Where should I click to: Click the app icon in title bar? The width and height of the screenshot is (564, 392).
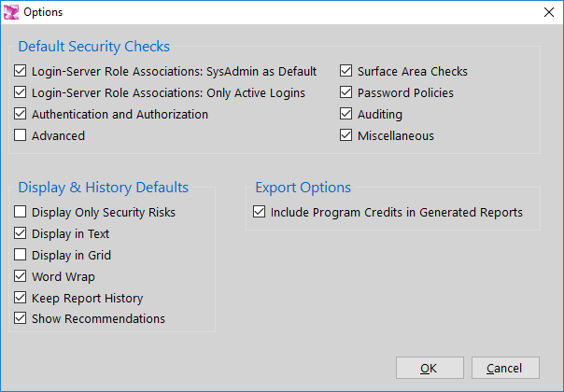coord(11,12)
